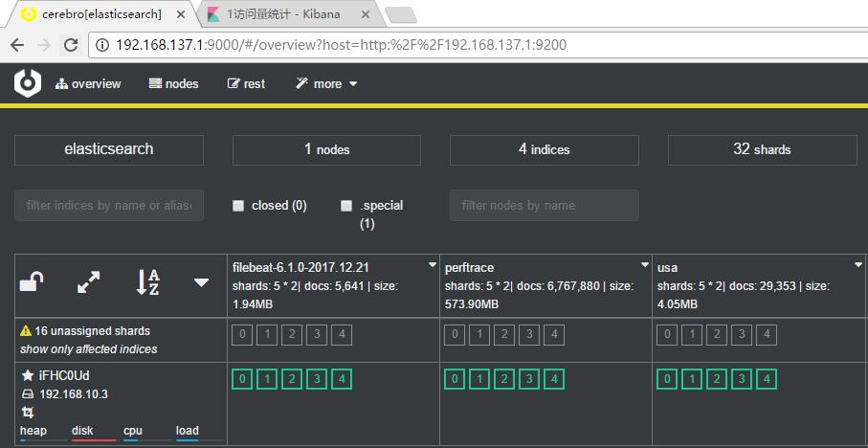Focus the filter indices by name field
Viewport: 868px width, 448px height.
(x=109, y=206)
